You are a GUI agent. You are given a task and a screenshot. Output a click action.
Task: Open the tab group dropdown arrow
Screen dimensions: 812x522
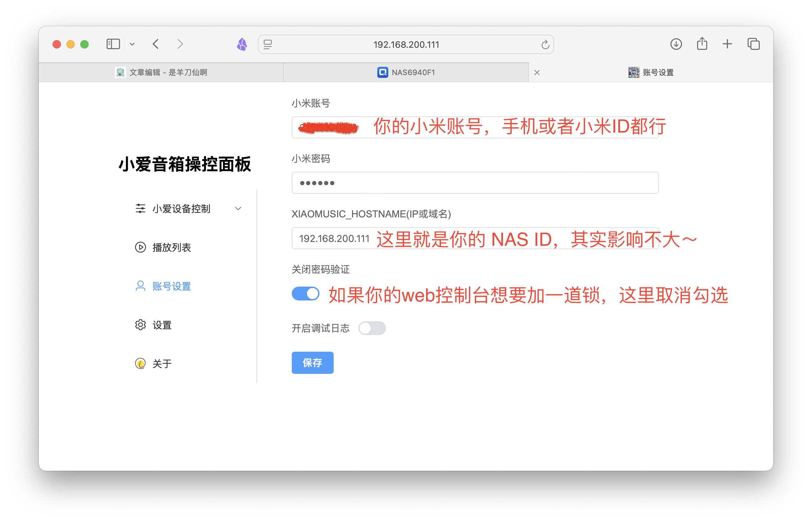(x=132, y=44)
